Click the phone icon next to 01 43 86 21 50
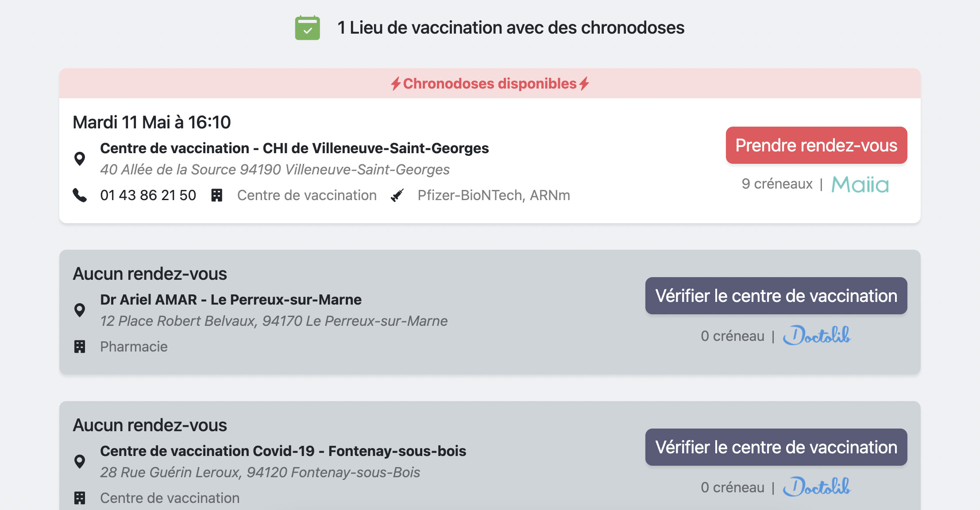 tap(80, 195)
